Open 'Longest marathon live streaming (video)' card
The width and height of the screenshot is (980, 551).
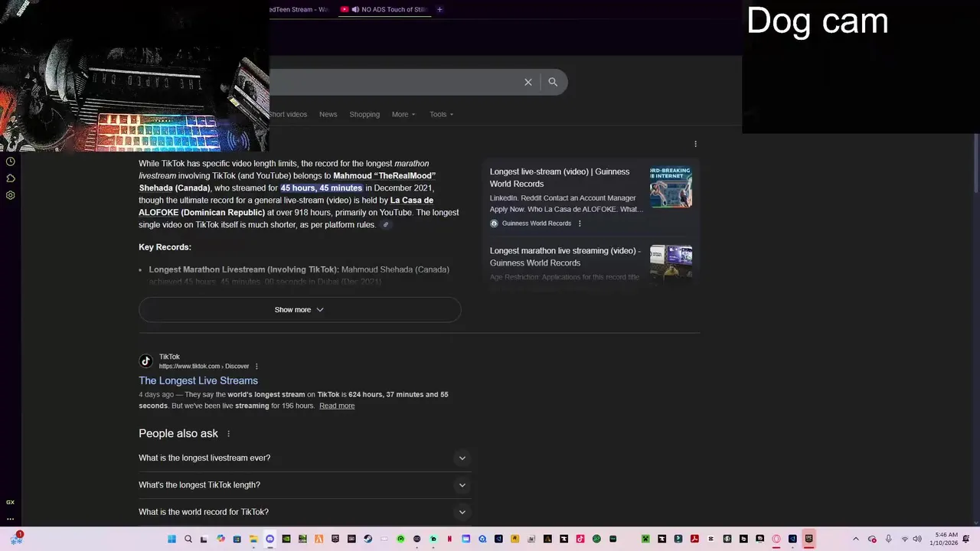coord(565,256)
